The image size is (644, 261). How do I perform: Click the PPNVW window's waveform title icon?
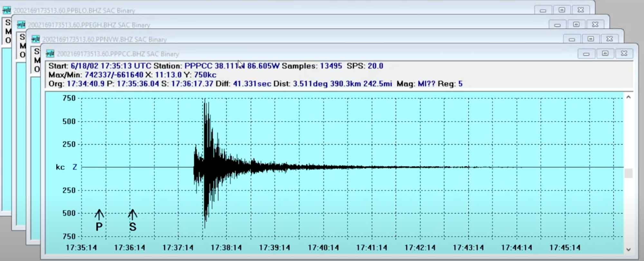(35, 39)
